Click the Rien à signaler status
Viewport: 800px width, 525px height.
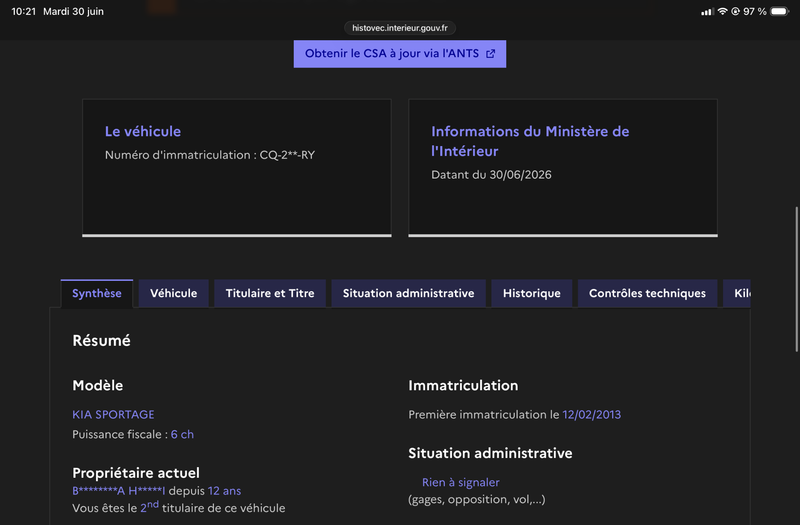[x=461, y=482]
